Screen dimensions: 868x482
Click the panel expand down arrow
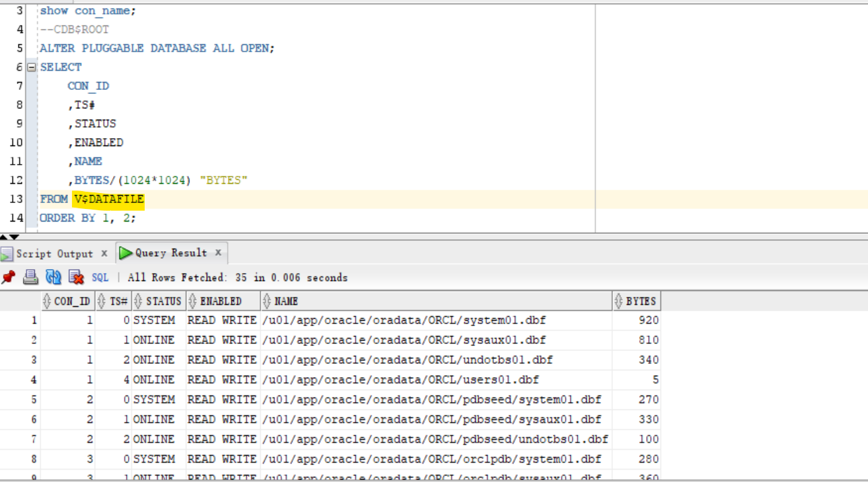click(x=14, y=236)
